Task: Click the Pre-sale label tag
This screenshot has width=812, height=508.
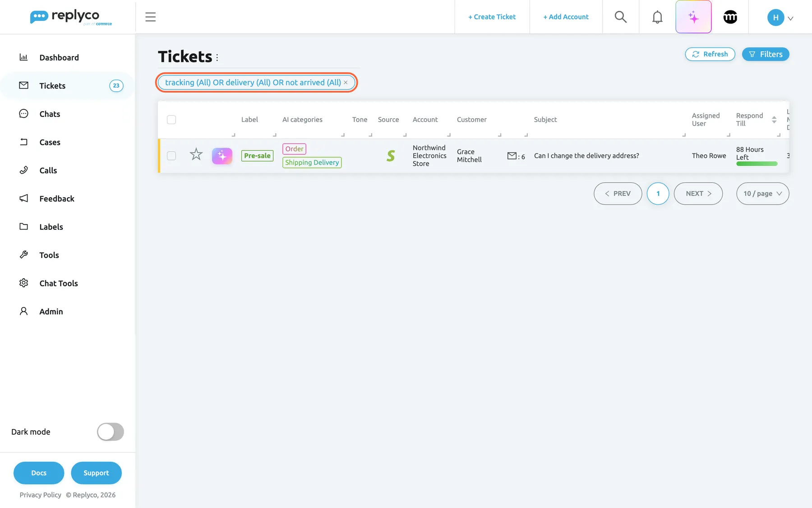Action: click(x=257, y=156)
